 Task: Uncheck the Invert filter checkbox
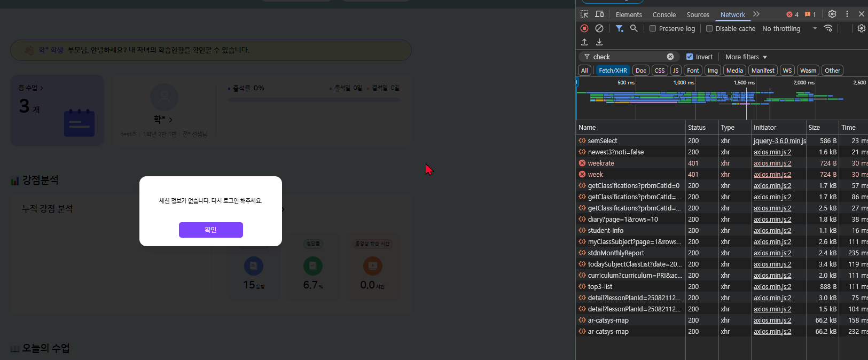coord(690,57)
